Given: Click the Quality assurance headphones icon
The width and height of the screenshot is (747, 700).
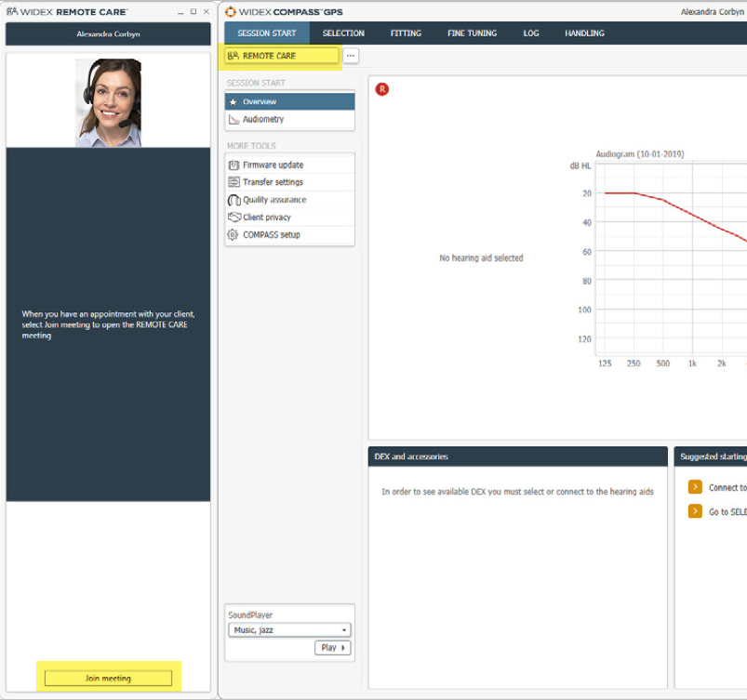Looking at the screenshot, I should [233, 200].
